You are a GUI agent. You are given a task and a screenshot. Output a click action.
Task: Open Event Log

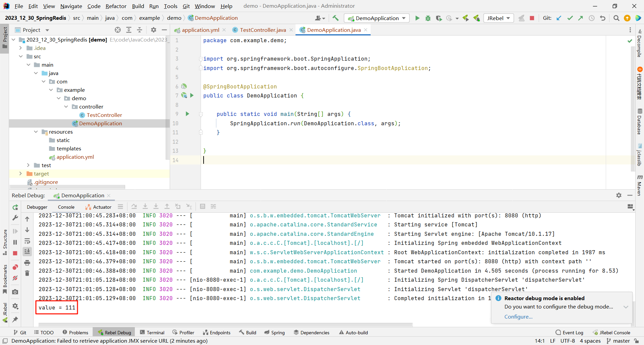[569, 332]
